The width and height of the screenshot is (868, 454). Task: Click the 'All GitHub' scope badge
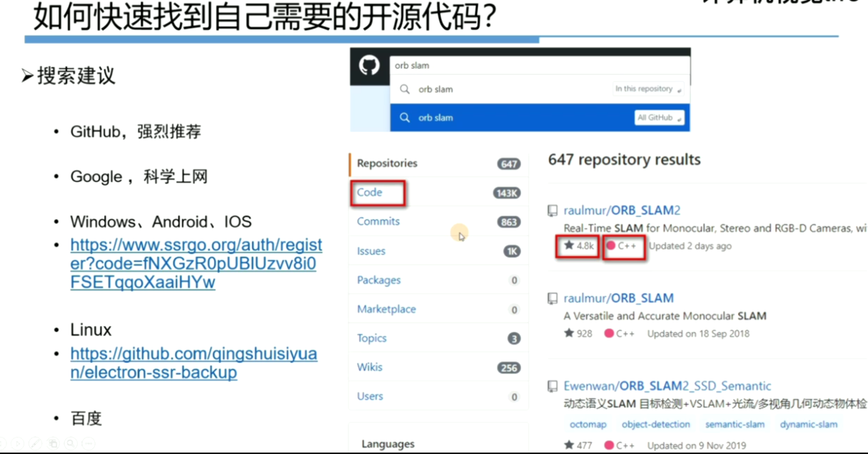(x=659, y=118)
